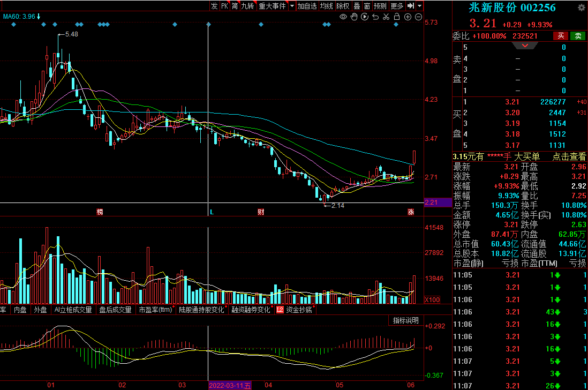
Task: Click the 简 toolbar button
Action: 235,5
